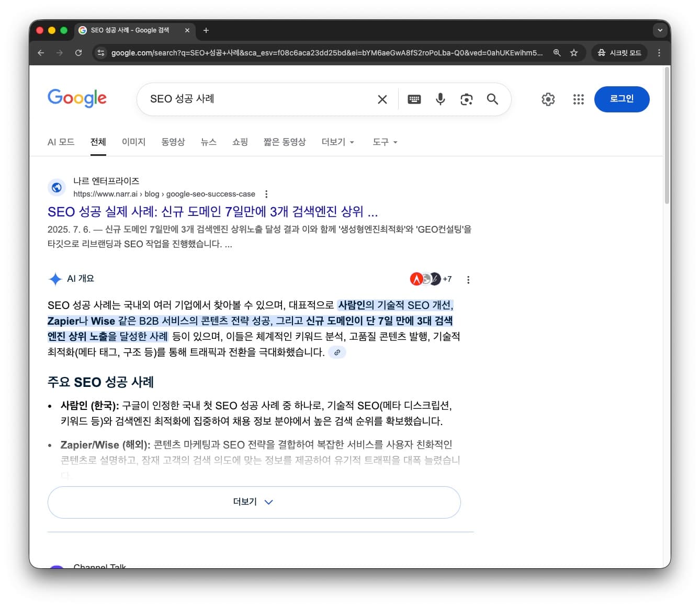Go to the Google logo homepage
The width and height of the screenshot is (700, 607).
(77, 98)
